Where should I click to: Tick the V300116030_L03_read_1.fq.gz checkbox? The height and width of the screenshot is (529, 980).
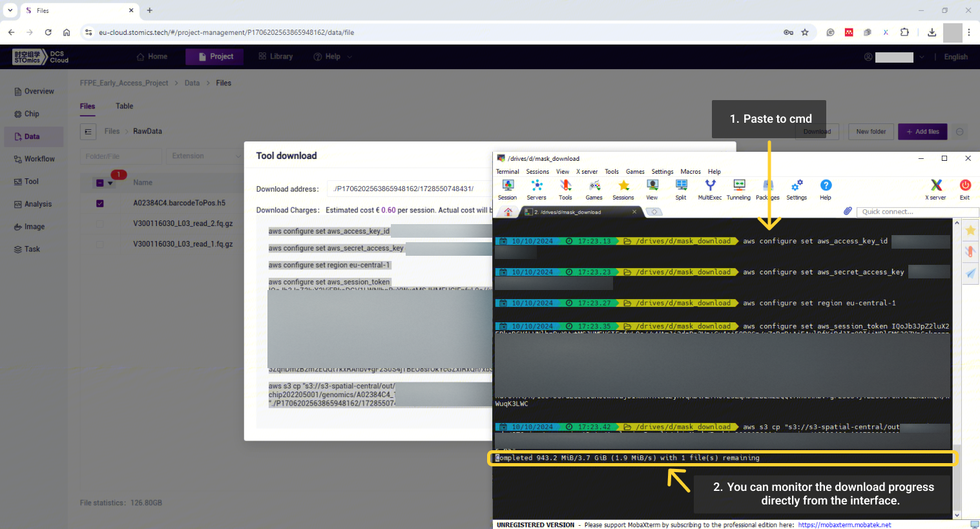click(x=100, y=245)
